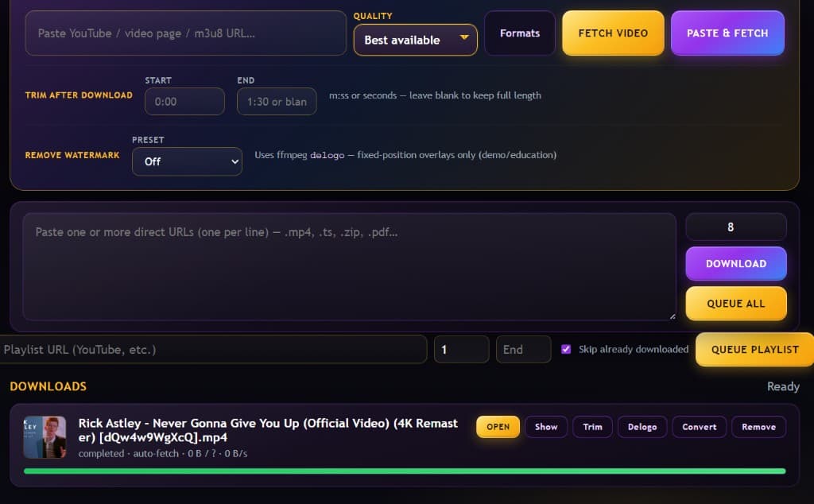Toggle Skip already downloaded checkbox
The height and width of the screenshot is (504, 814).
click(x=566, y=349)
